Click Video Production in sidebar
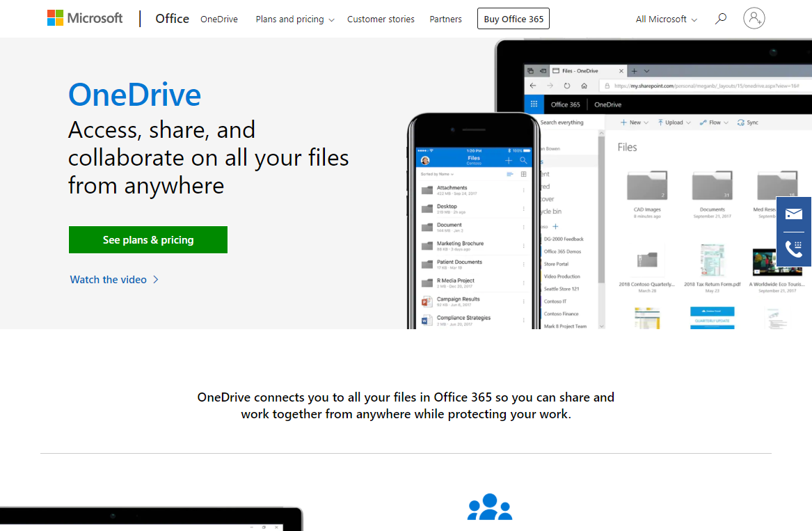 (562, 277)
